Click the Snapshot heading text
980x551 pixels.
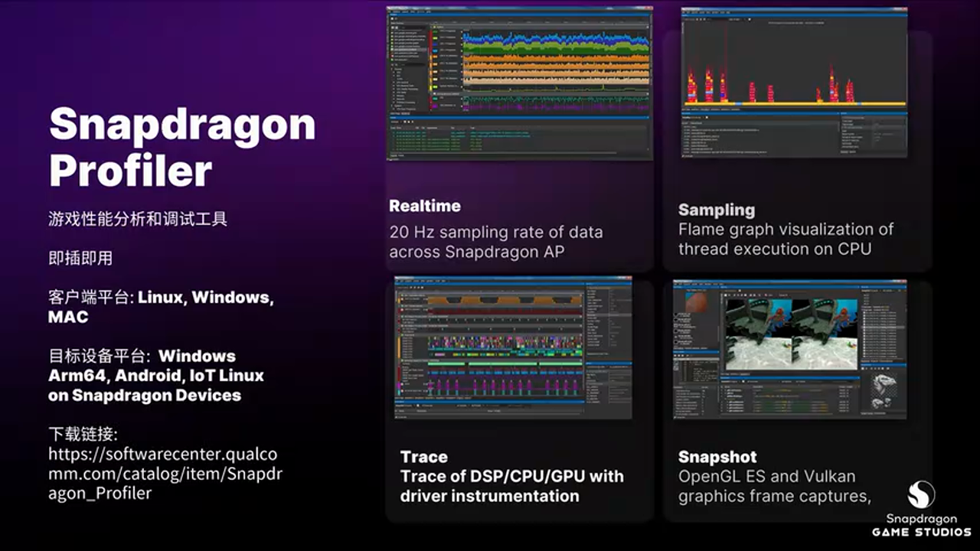(717, 457)
